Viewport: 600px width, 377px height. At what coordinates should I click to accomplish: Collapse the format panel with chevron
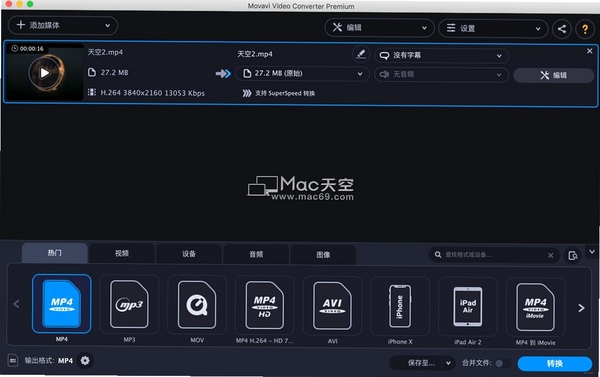click(592, 252)
